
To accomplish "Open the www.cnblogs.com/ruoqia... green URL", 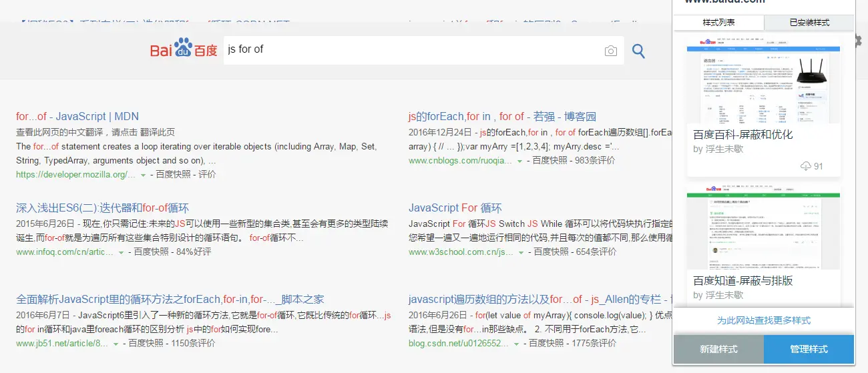I will (460, 161).
